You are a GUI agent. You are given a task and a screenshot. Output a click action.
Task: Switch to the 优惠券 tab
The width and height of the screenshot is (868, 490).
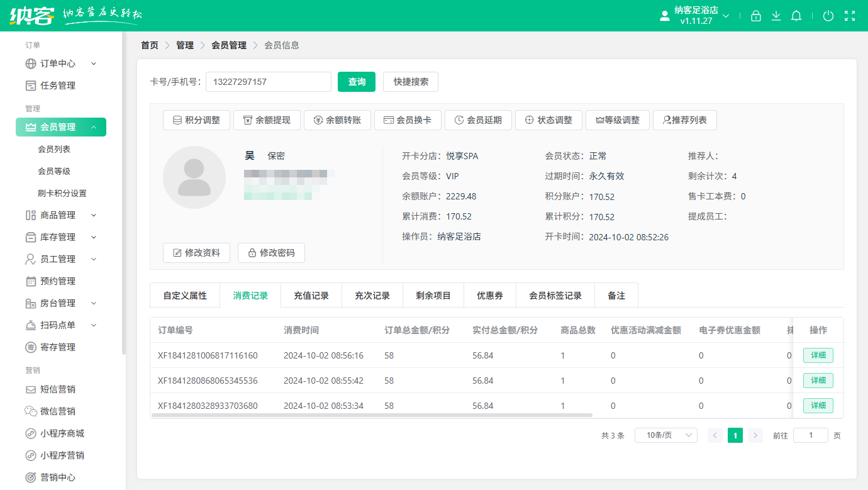point(489,296)
